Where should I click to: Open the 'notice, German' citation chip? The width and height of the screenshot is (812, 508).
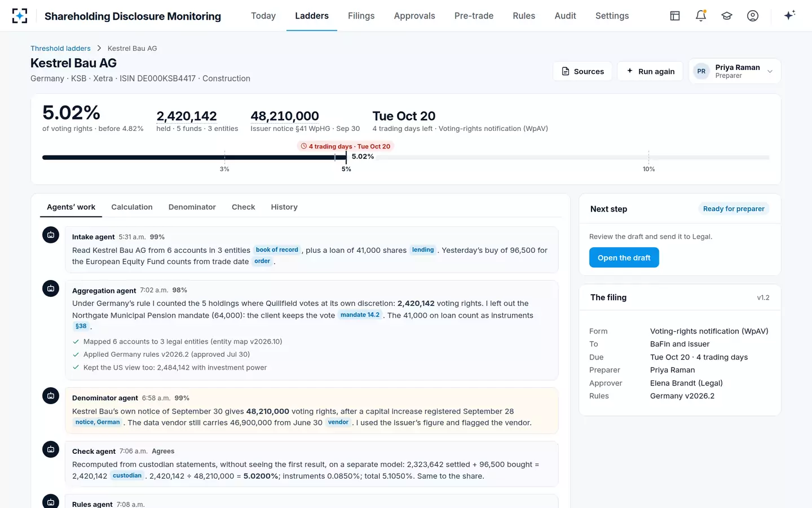coord(98,422)
